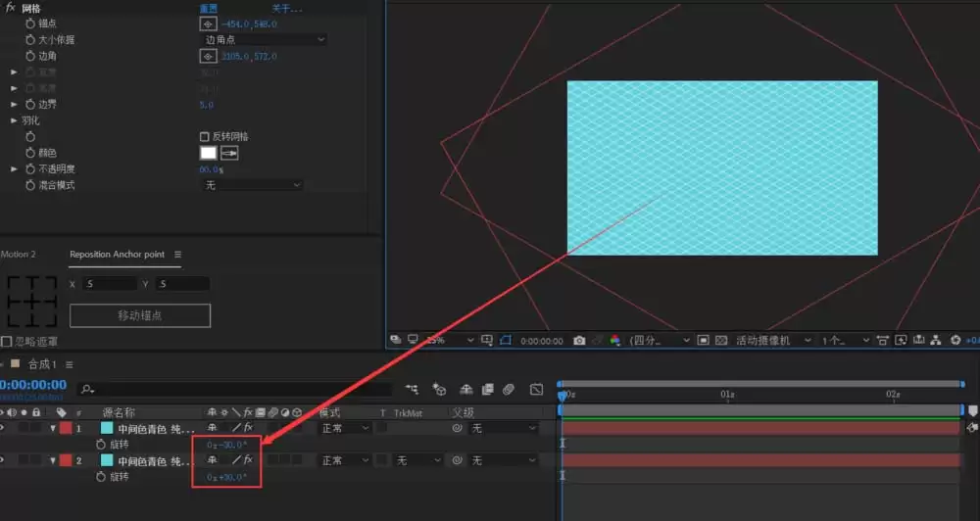
Task: Open the 大小依据 边角点 dropdown
Action: click(x=264, y=39)
